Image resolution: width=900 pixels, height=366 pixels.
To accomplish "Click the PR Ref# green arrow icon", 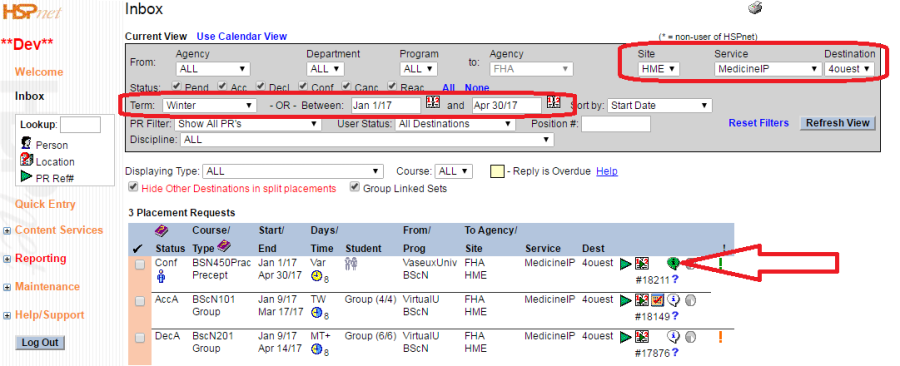I will [26, 177].
